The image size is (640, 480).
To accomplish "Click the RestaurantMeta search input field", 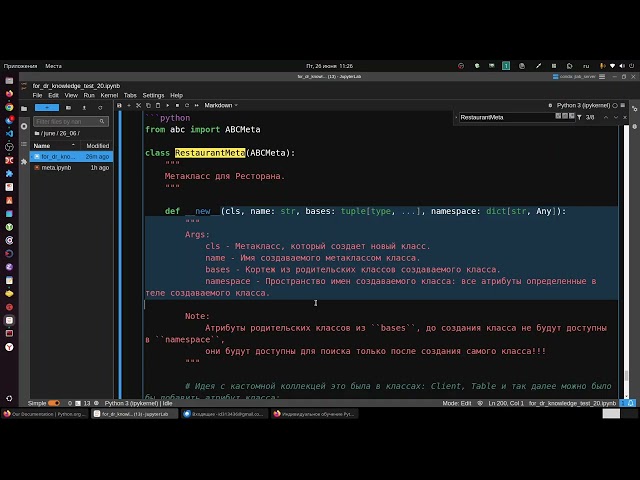I will tap(507, 118).
